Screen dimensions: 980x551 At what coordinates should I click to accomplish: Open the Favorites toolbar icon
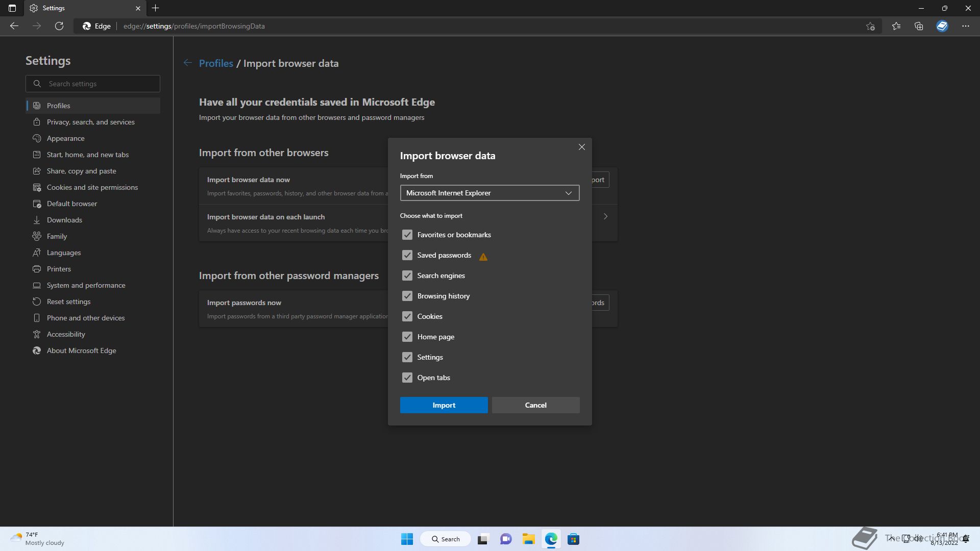pos(896,26)
